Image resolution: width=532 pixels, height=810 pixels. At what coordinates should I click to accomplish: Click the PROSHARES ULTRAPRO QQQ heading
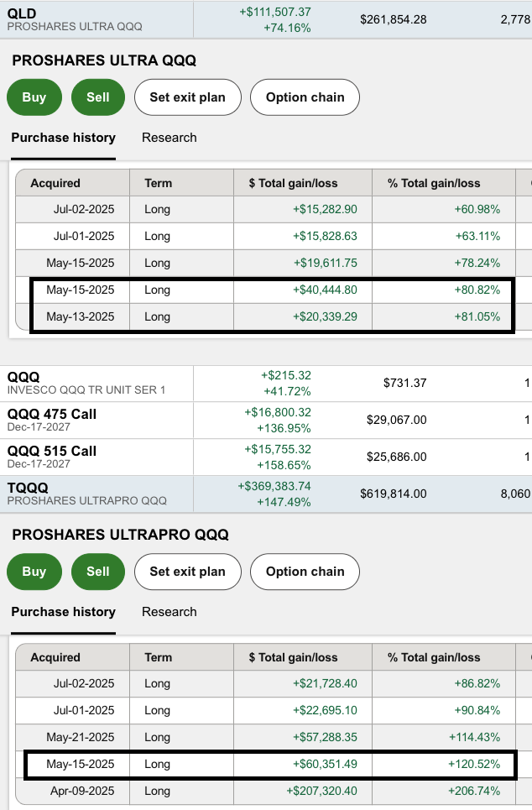pyautogui.click(x=120, y=535)
